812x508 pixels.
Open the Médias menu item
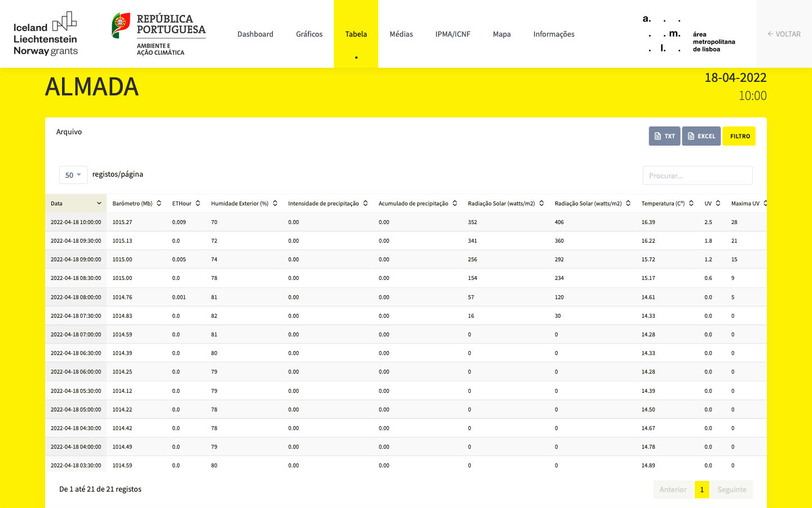(x=401, y=34)
